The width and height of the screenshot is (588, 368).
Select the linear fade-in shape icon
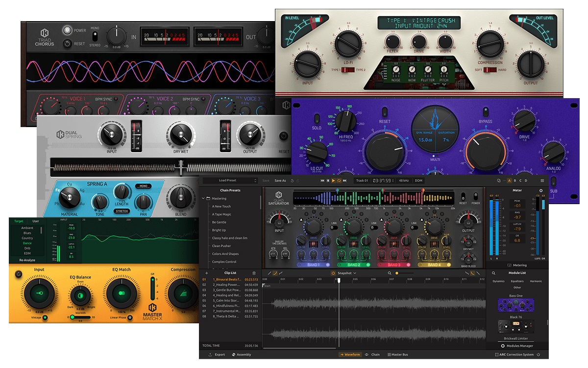click(x=269, y=273)
